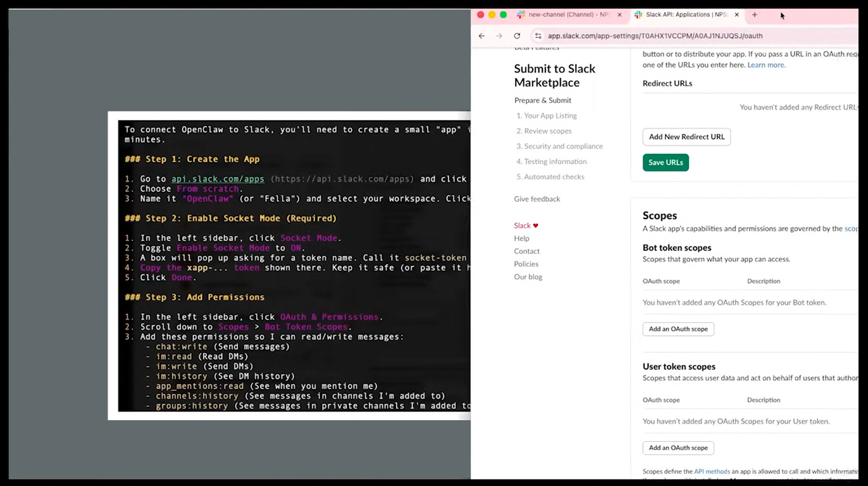Add an OAuth scope for User token
The width and height of the screenshot is (868, 486).
tap(678, 448)
